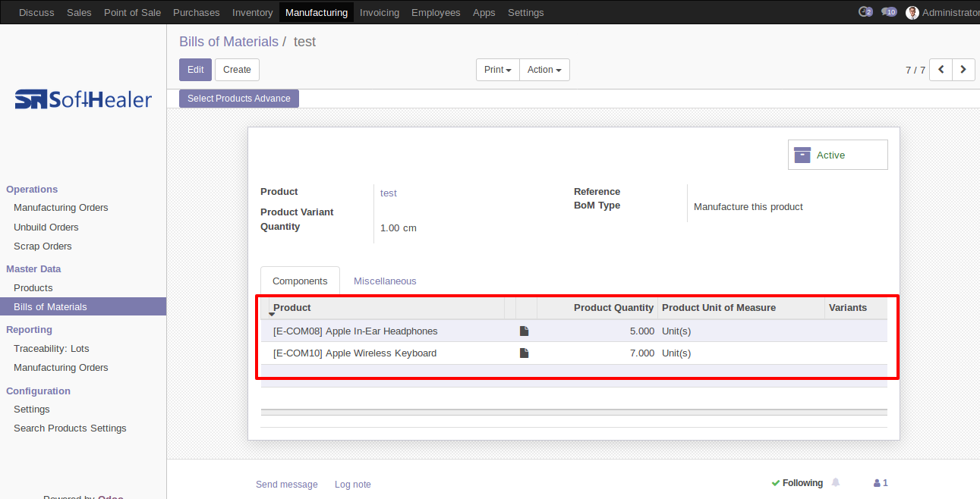
Task: Click the document icon for Keyboard row
Action: pyautogui.click(x=524, y=353)
